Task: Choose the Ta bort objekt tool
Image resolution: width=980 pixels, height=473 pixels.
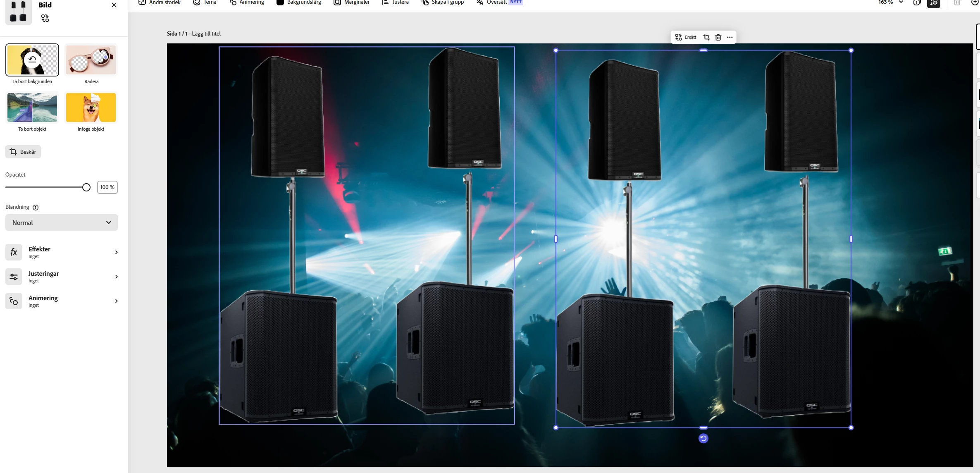Action: 32,107
